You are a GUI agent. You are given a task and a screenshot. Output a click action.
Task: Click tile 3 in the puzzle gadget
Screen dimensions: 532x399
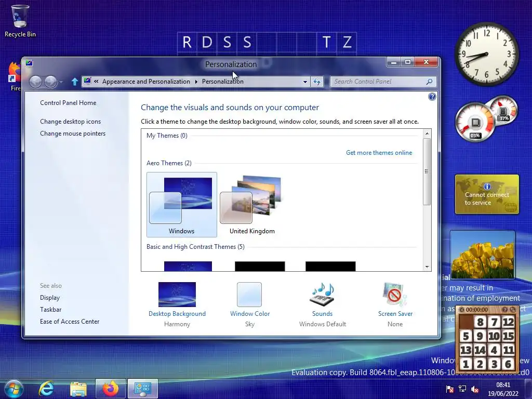(x=495, y=364)
